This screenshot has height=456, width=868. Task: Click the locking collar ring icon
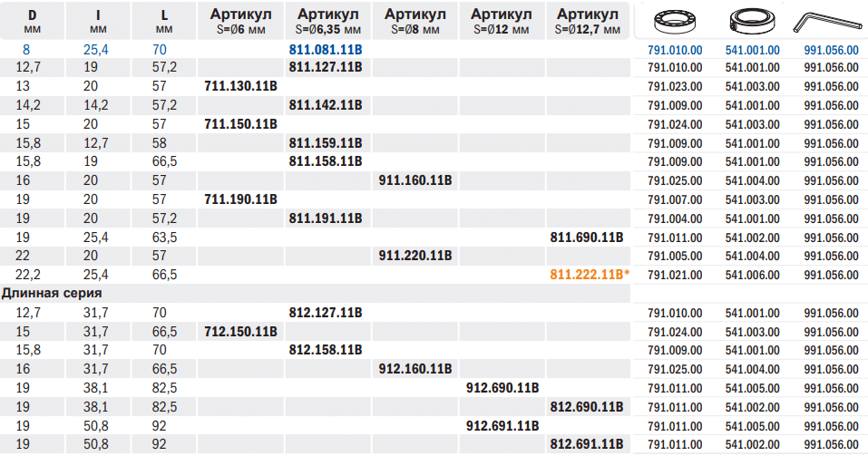point(753,21)
